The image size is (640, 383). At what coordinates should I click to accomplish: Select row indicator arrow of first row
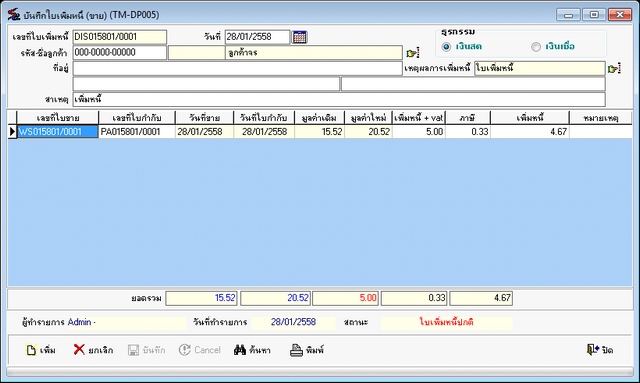click(12, 132)
